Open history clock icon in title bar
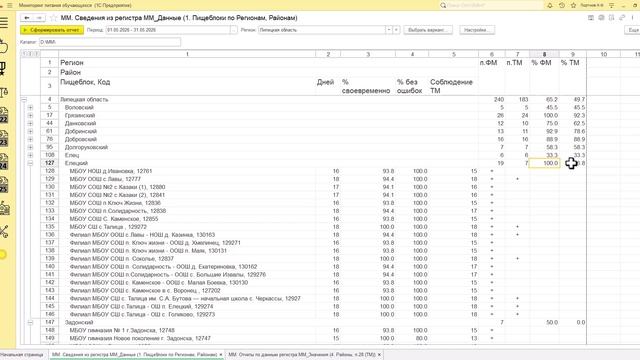This screenshot has width=640, height=360. (562, 5)
